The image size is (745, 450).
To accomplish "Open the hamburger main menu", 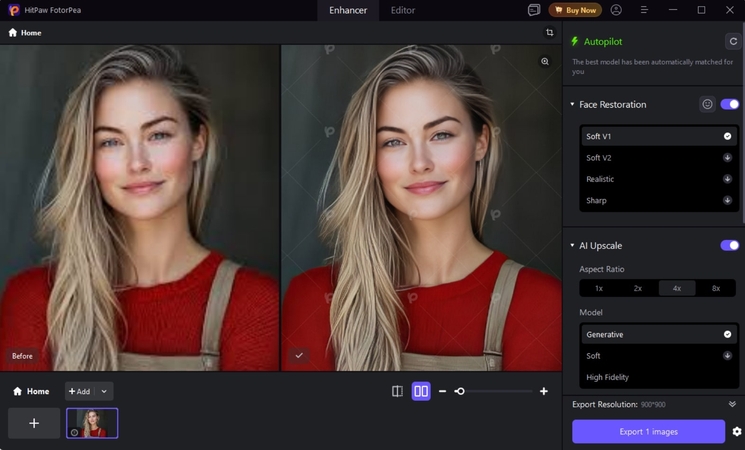I will [644, 10].
